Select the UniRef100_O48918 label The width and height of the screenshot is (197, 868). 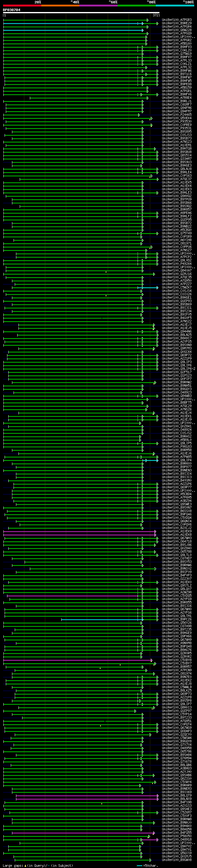177,840
